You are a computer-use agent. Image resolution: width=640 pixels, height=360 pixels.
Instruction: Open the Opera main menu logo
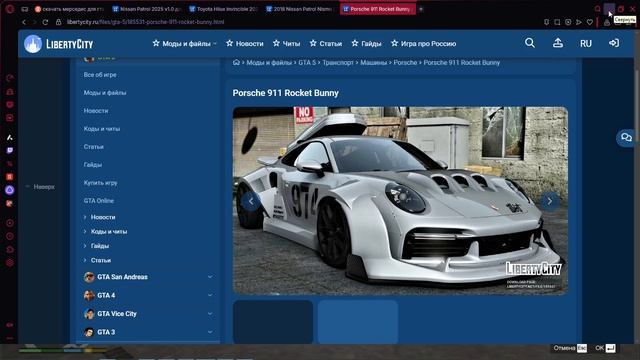9,9
